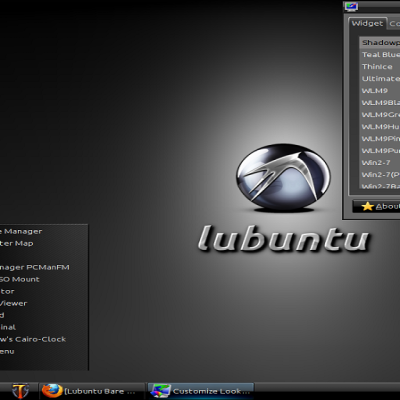Select the plain WLM9 theme

(380, 91)
